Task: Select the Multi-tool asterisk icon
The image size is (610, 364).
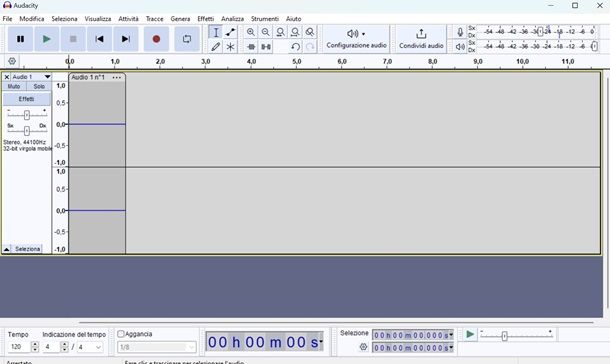Action: pyautogui.click(x=230, y=47)
